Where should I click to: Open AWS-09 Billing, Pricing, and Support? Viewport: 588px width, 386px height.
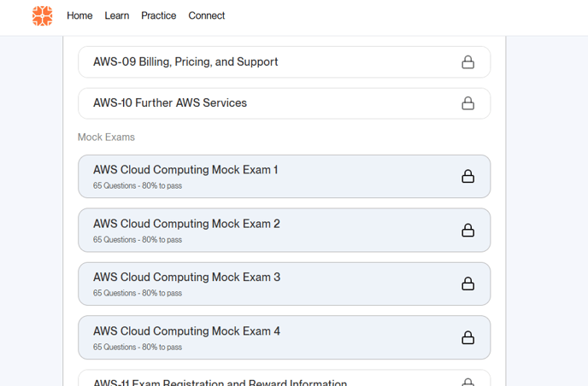[x=185, y=62]
